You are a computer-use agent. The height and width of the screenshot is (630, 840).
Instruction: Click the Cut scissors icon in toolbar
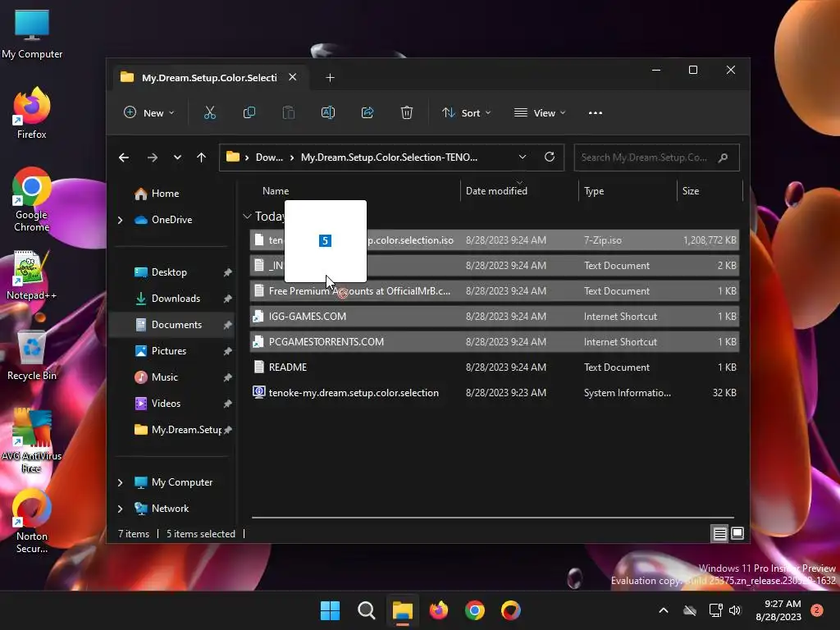(209, 112)
